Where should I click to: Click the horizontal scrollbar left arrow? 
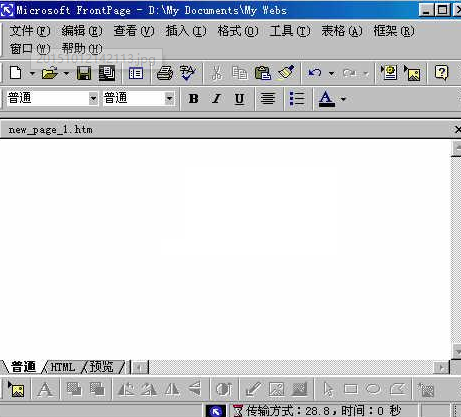139,368
